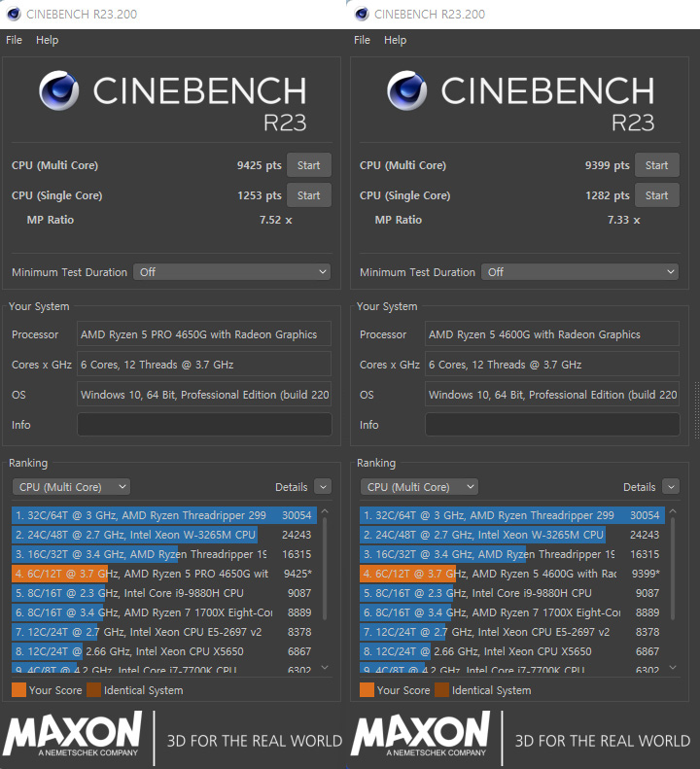This screenshot has height=769, width=700.
Task: Click ranking scrollbar thumb in left window
Action: pos(325,569)
